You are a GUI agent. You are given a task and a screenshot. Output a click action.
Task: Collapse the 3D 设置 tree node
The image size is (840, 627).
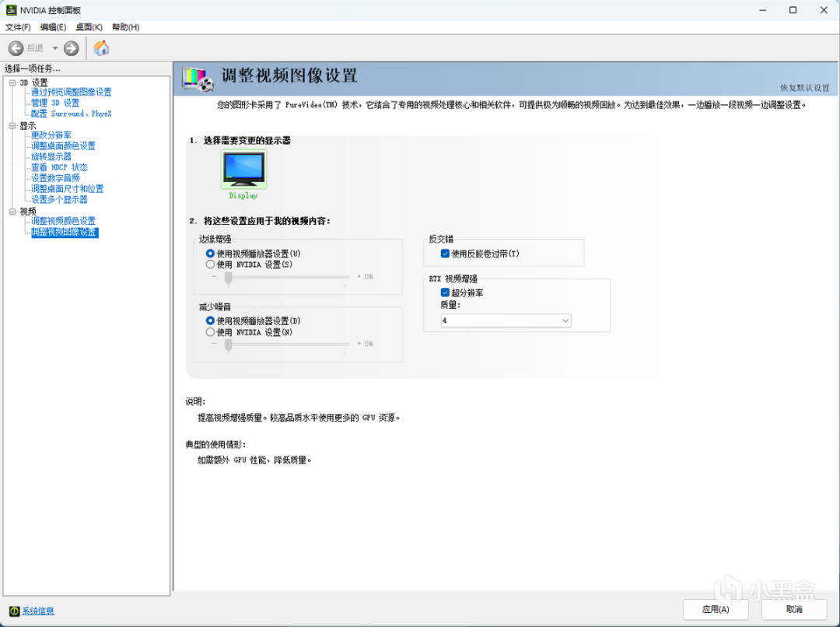pyautogui.click(x=12, y=82)
